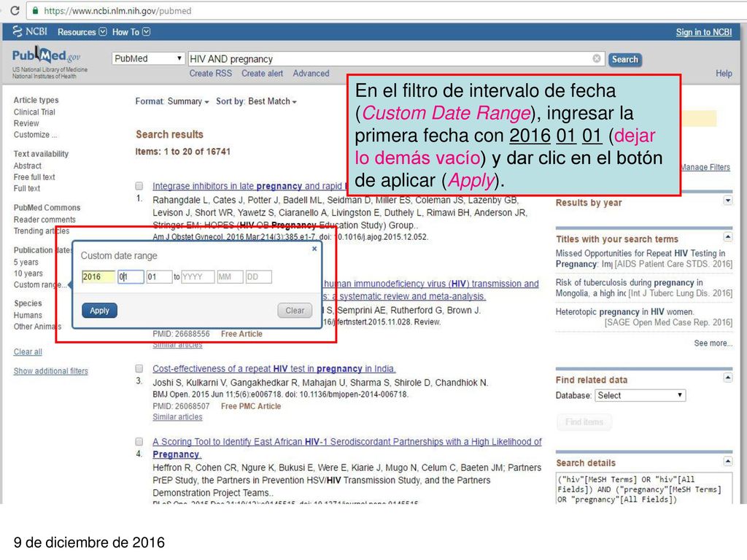Collapse the Search details panel

727,461
